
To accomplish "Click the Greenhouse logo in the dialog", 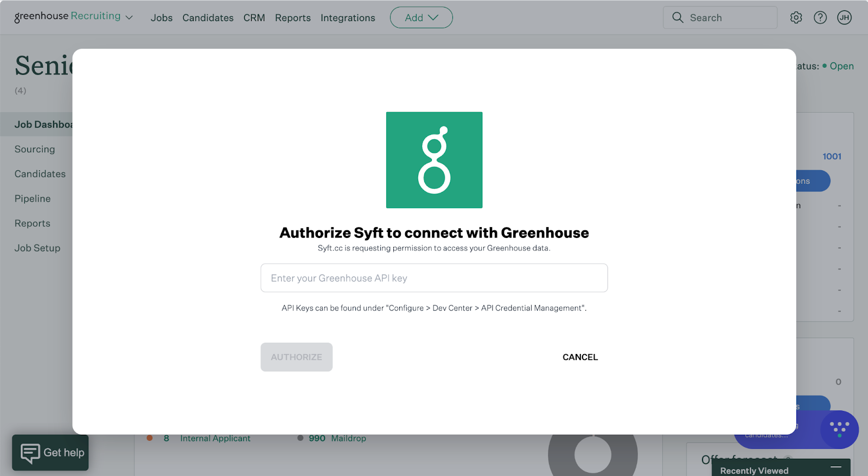I will (434, 160).
